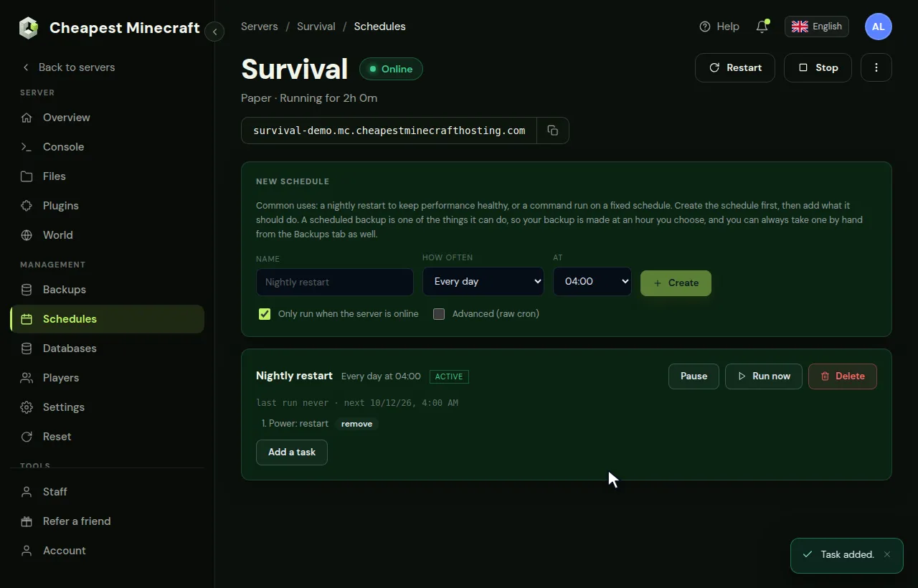The image size is (918, 588).
Task: Uncheck Only run when the server is online
Action: click(x=265, y=314)
